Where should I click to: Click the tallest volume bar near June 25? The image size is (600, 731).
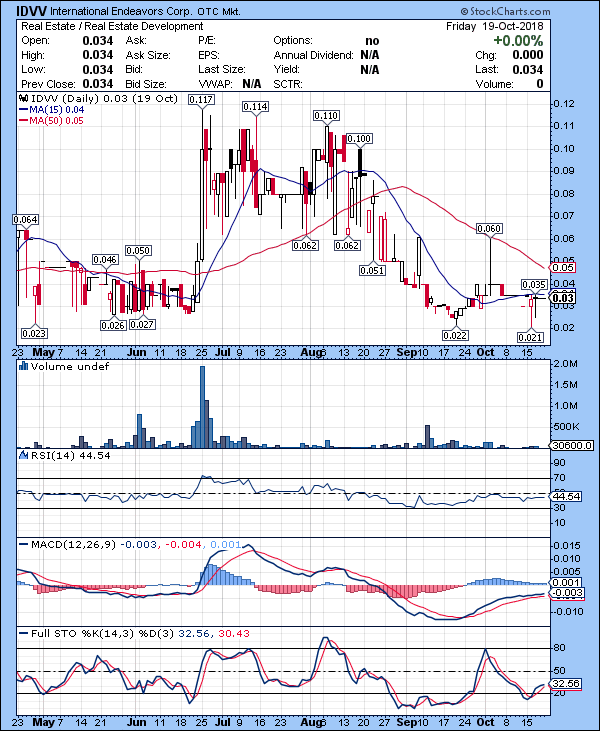pos(202,407)
